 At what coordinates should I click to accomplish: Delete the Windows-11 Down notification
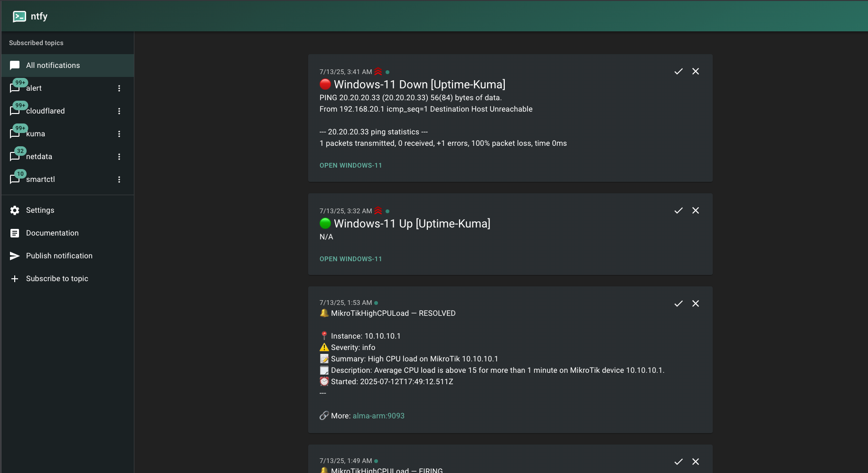[696, 71]
